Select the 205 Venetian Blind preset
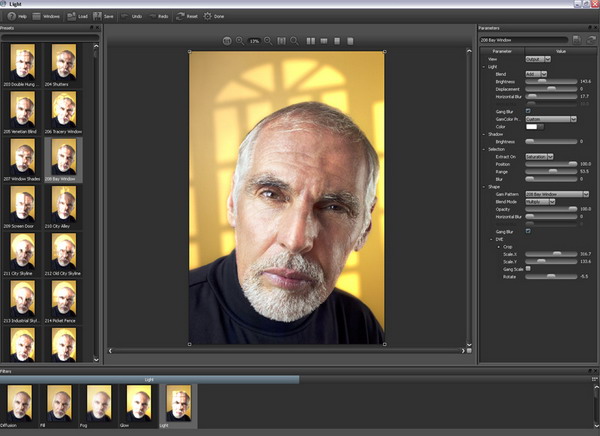 tap(23, 110)
